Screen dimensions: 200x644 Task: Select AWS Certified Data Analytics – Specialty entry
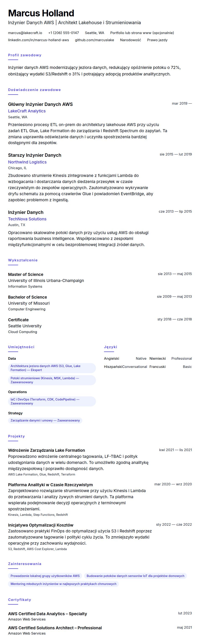pyautogui.click(x=47, y=614)
